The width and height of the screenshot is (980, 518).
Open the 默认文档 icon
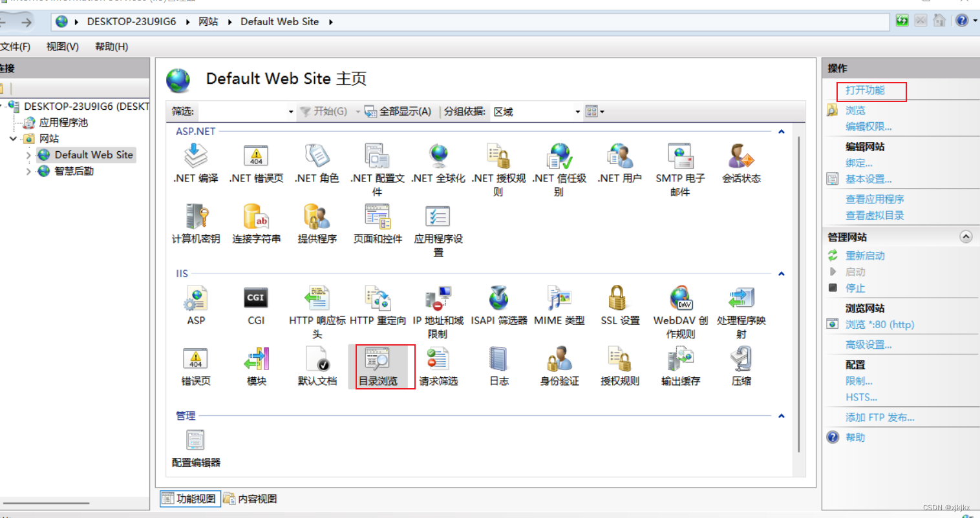tap(317, 359)
